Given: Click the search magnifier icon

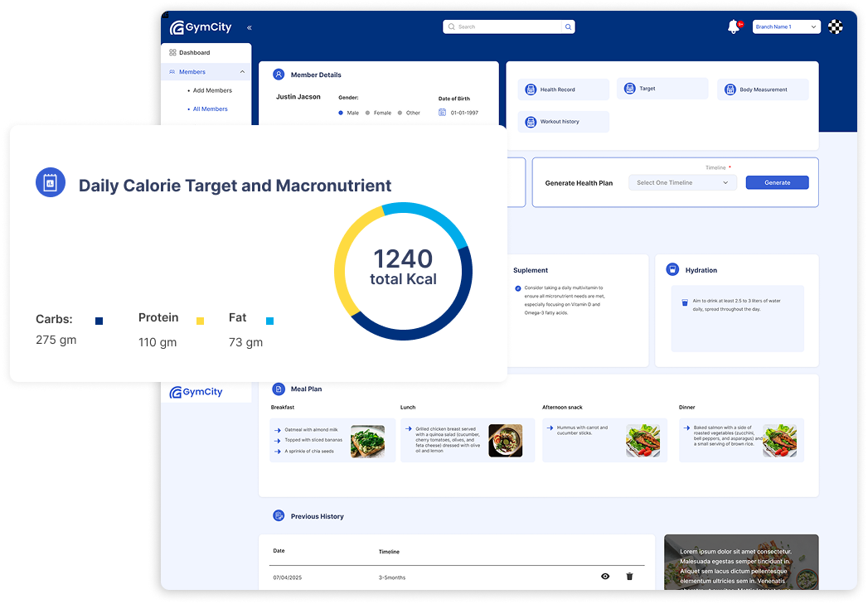Looking at the screenshot, I should (x=568, y=27).
